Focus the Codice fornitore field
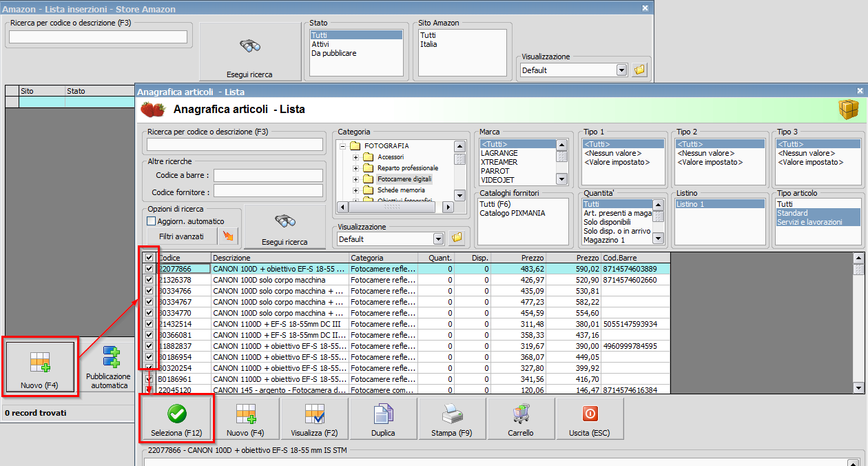The height and width of the screenshot is (466, 868). click(268, 191)
